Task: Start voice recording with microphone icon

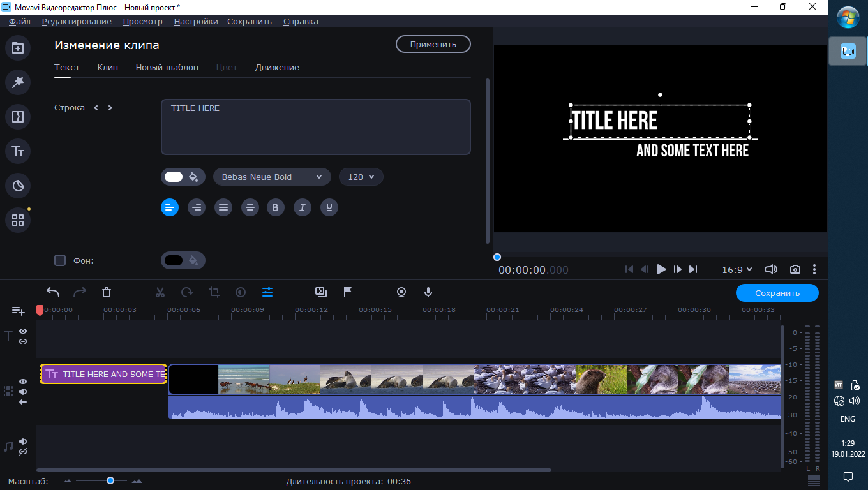Action: pos(428,292)
